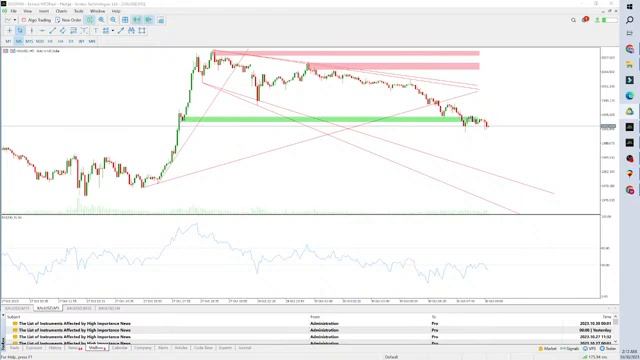The height and width of the screenshot is (360, 640).
Task: Click the tile windows grid icon
Action: pyautogui.click(x=125, y=20)
